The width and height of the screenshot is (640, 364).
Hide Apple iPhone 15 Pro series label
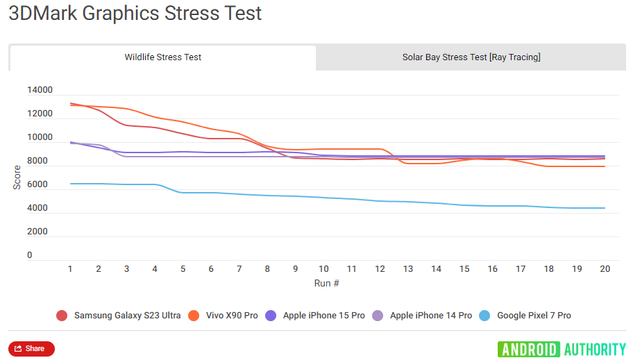pyautogui.click(x=324, y=315)
